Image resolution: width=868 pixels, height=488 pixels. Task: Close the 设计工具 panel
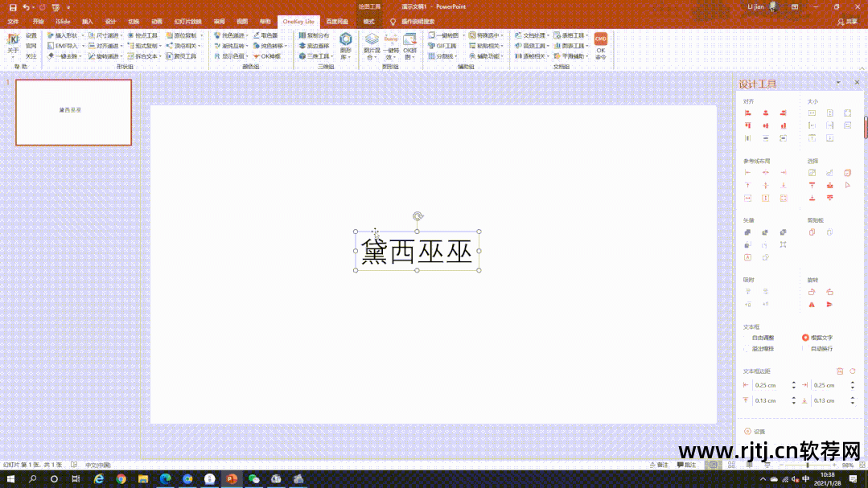pos(857,83)
